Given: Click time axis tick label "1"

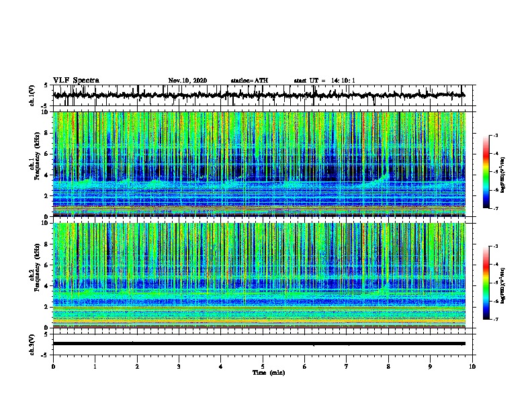Looking at the screenshot, I should pyautogui.click(x=95, y=367).
